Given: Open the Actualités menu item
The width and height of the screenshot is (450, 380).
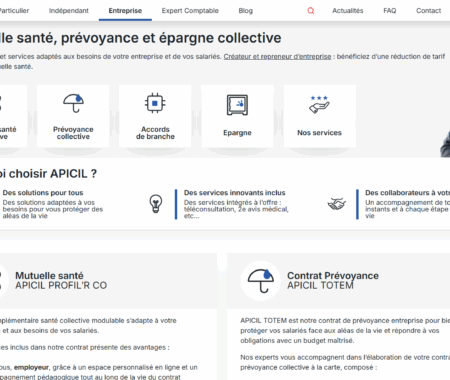Looking at the screenshot, I should [x=348, y=11].
